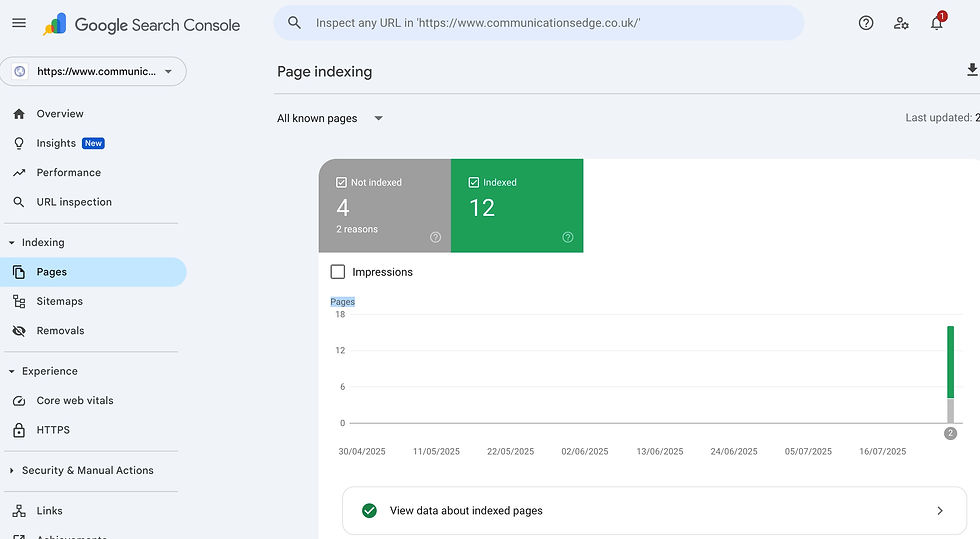Screen dimensions: 980x539
Task: Select the Indexed summary card
Action: click(517, 206)
